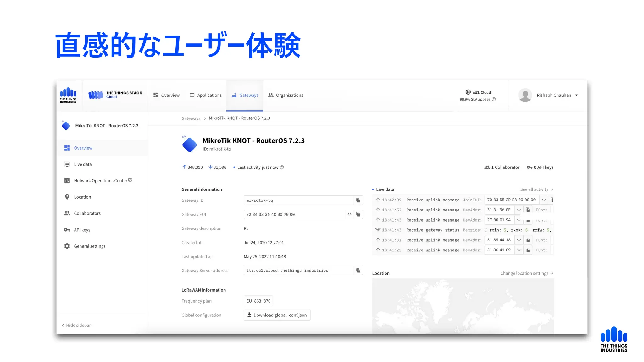Click the Location pin icon
This screenshot has height=362, width=644.
(x=67, y=197)
